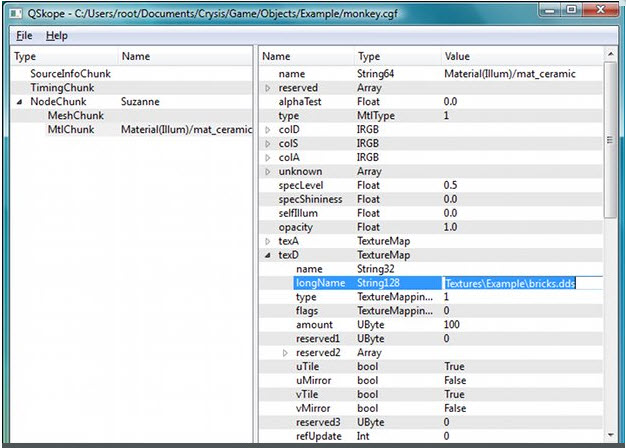Screen dimensions: 626x448
Task: Expand the reserved2 array row
Action: [286, 353]
